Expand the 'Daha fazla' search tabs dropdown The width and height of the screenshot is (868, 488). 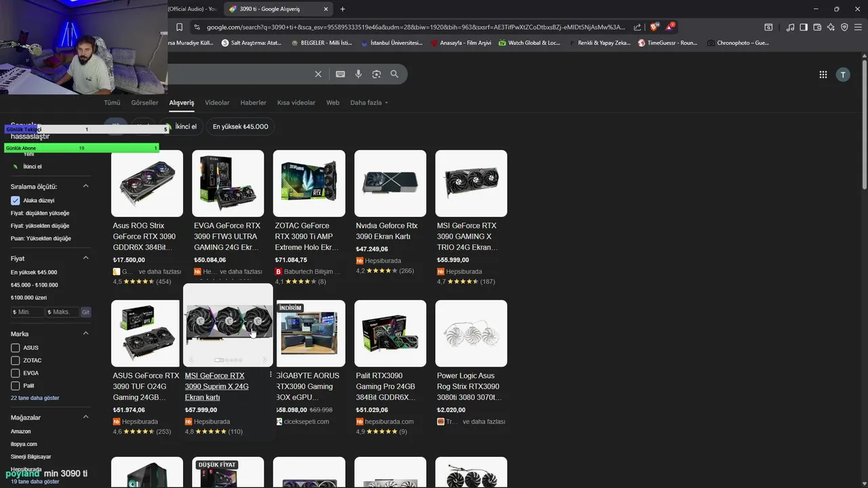pyautogui.click(x=370, y=103)
